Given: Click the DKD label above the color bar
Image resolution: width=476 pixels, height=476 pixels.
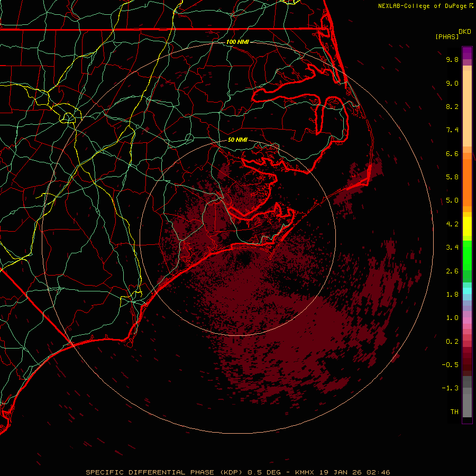Looking at the screenshot, I should coord(465,32).
